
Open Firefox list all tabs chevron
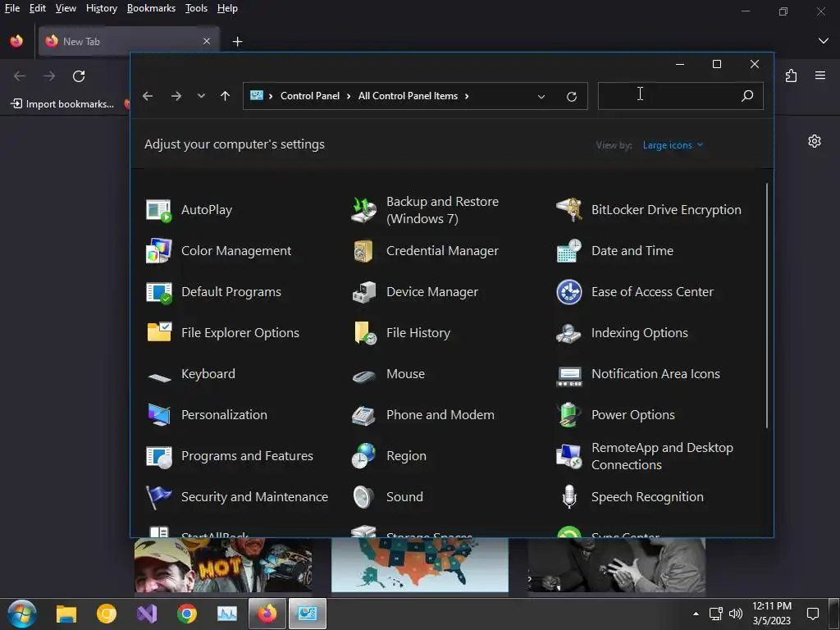(824, 41)
